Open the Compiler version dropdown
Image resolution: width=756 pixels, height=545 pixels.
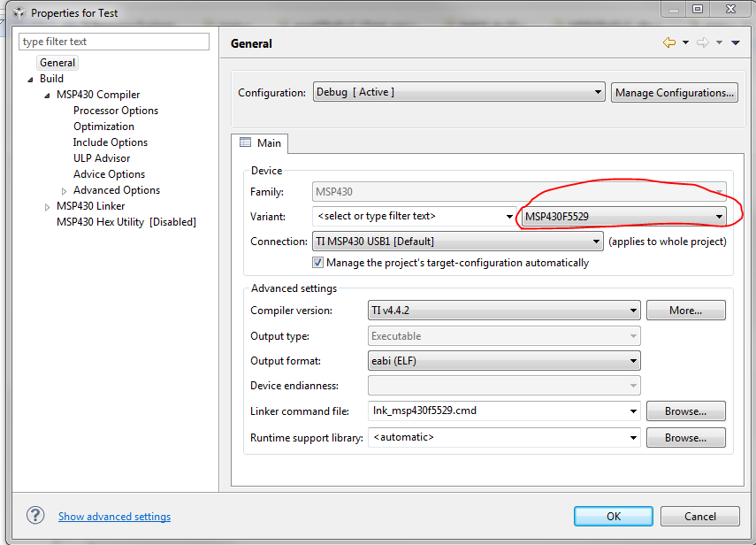click(x=504, y=311)
